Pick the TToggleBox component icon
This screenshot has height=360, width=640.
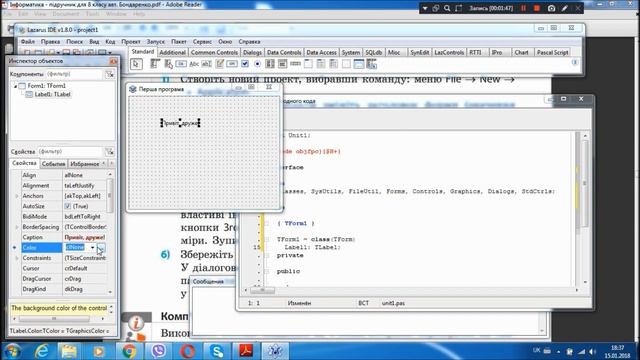232,64
